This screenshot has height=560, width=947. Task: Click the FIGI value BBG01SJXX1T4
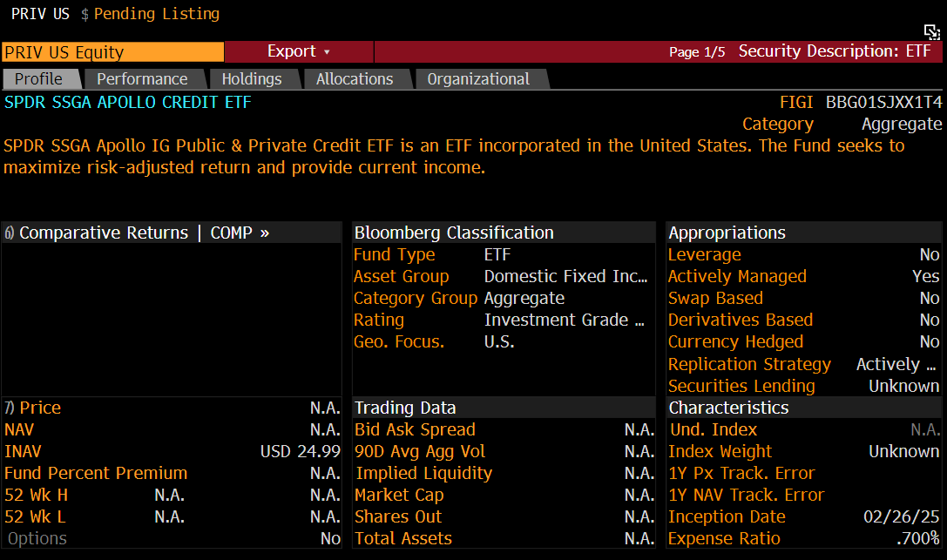883,103
